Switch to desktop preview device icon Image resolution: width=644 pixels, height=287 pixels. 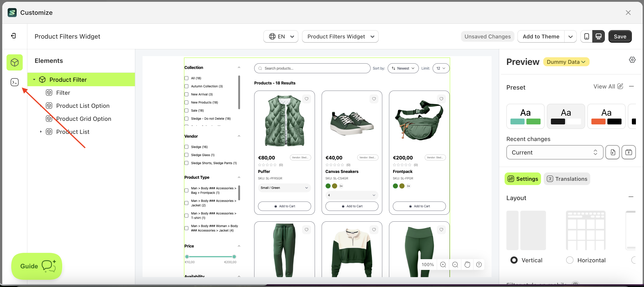coord(598,36)
